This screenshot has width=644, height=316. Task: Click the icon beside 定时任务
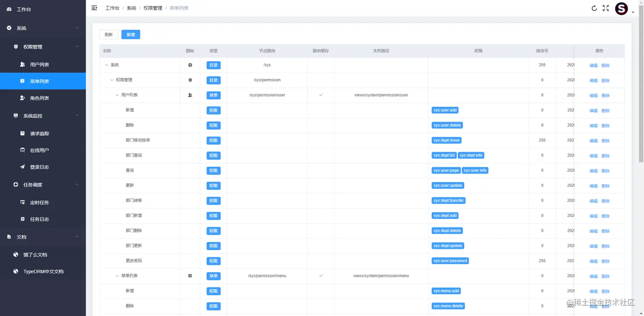point(23,202)
